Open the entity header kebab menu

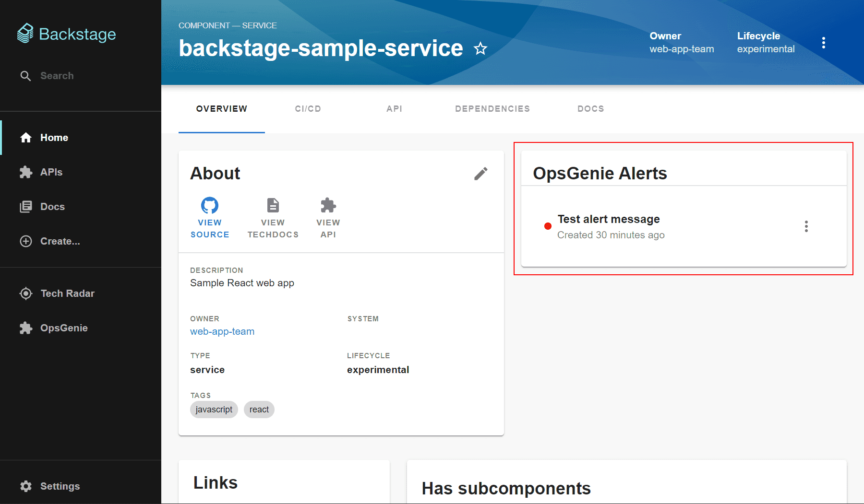(824, 43)
